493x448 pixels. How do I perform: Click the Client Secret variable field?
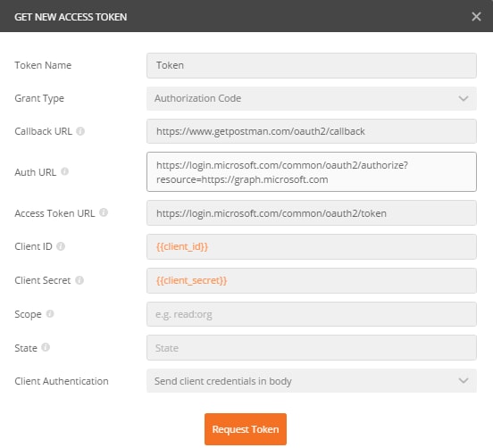click(x=312, y=280)
